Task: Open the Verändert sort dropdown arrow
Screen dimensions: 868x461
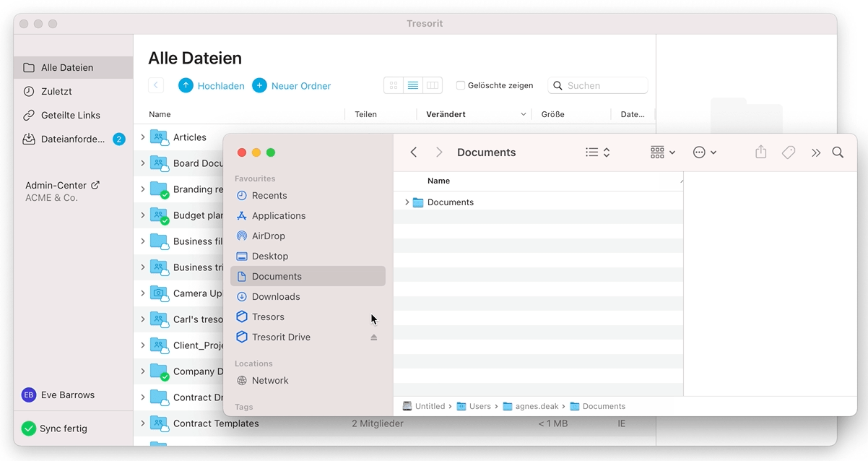Action: click(x=524, y=114)
